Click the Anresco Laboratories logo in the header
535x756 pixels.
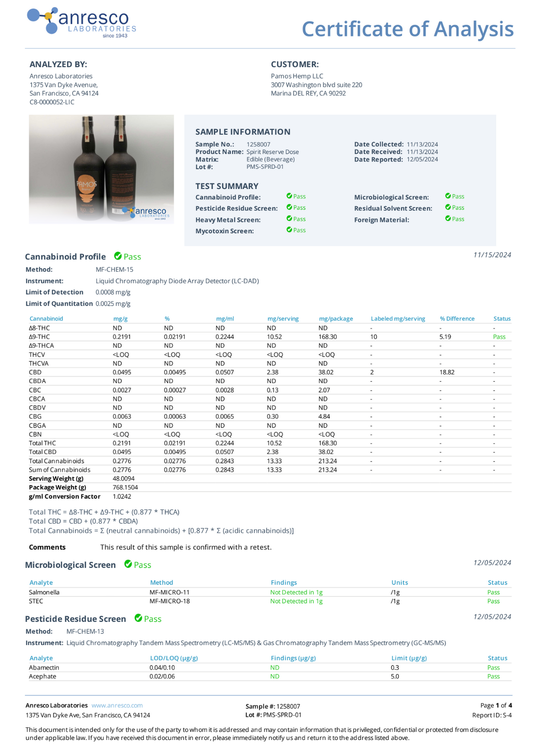[82, 22]
